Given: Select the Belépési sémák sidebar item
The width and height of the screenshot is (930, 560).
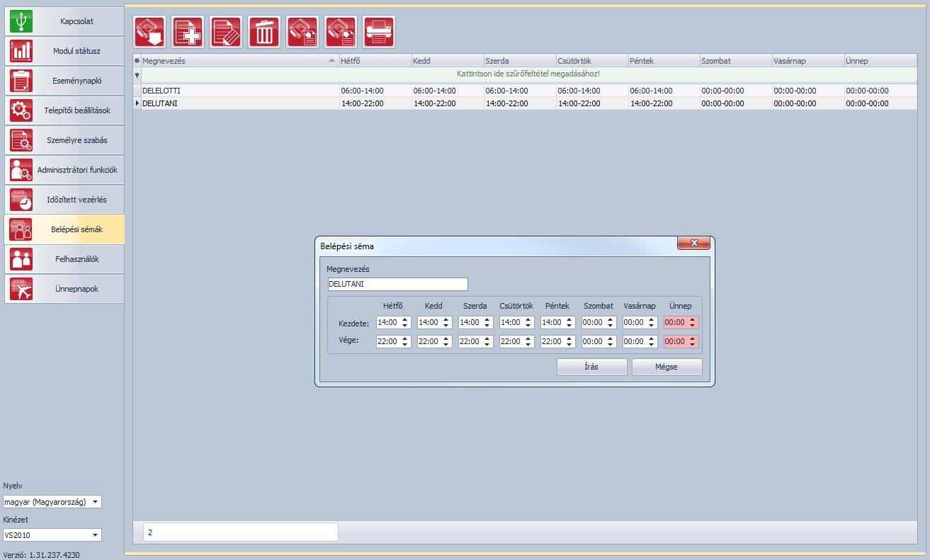Looking at the screenshot, I should coord(64,229).
